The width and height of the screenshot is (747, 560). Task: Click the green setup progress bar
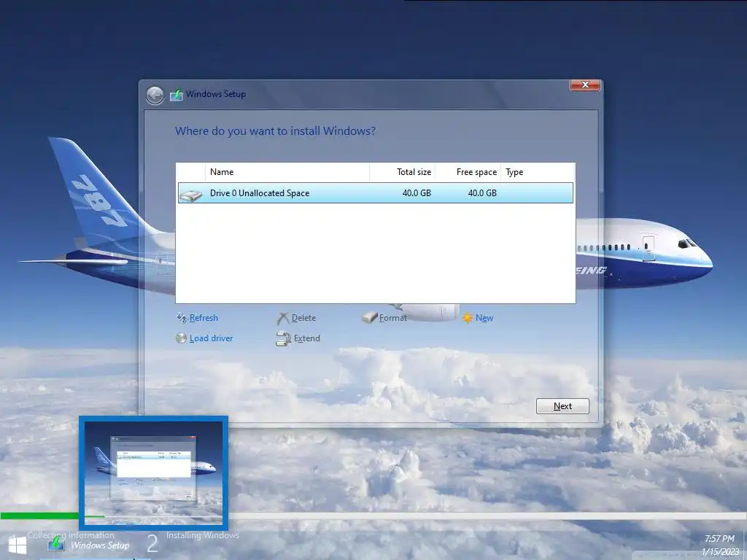click(39, 516)
